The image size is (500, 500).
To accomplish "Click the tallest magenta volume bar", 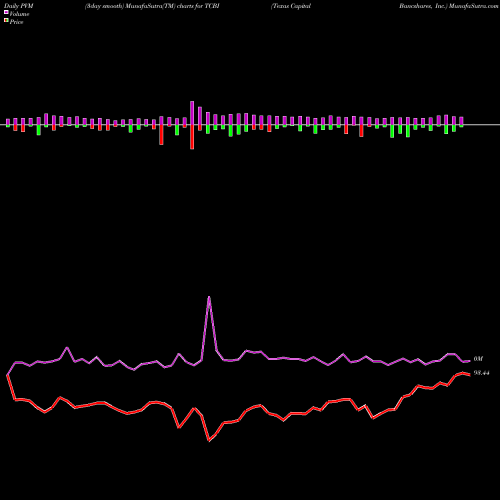I will tap(192, 113).
